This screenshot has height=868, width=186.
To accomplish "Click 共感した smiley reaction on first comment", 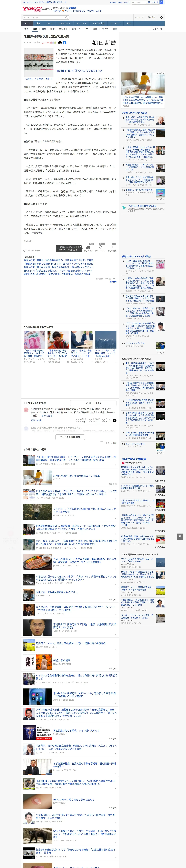I will (77, 421).
